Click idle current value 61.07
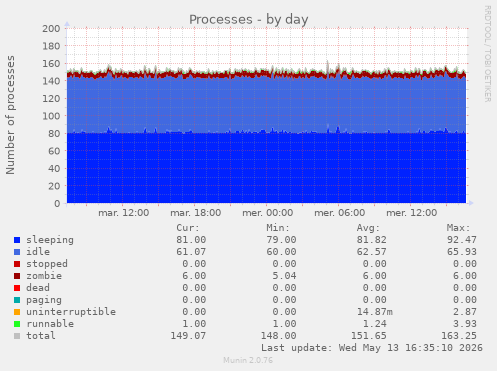 click(x=191, y=252)
